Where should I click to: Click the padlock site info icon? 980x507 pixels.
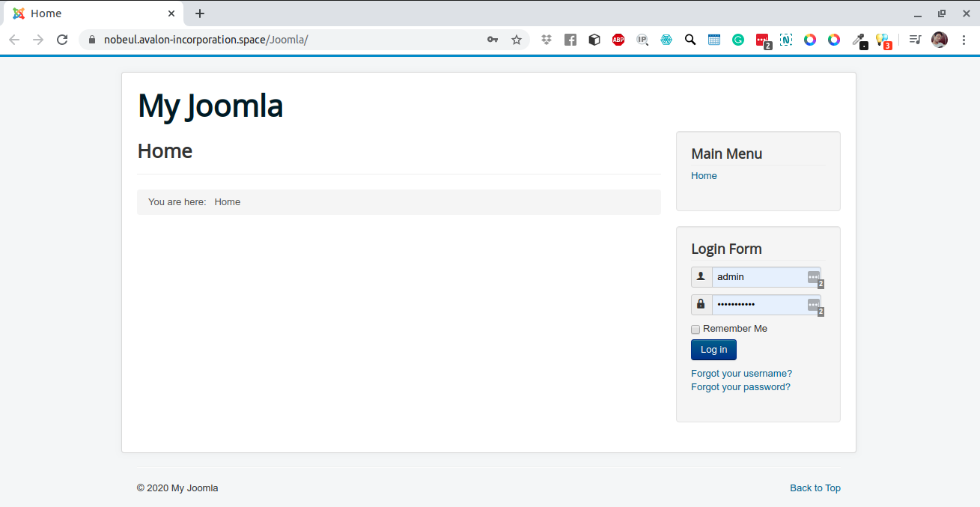93,40
